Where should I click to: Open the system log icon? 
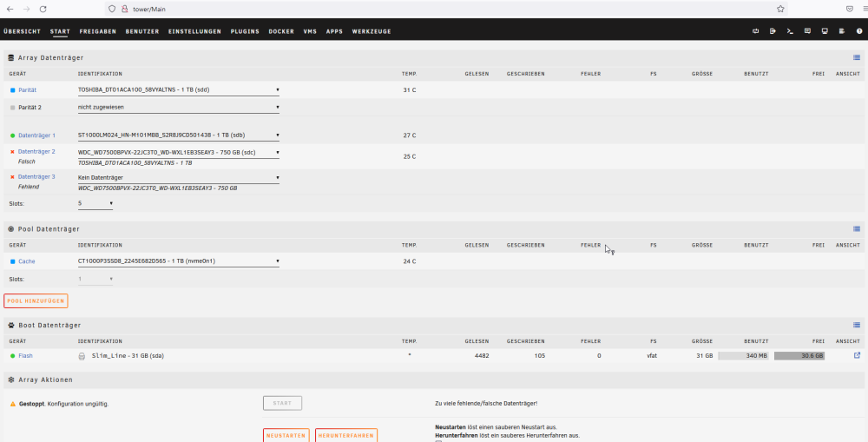(x=842, y=31)
